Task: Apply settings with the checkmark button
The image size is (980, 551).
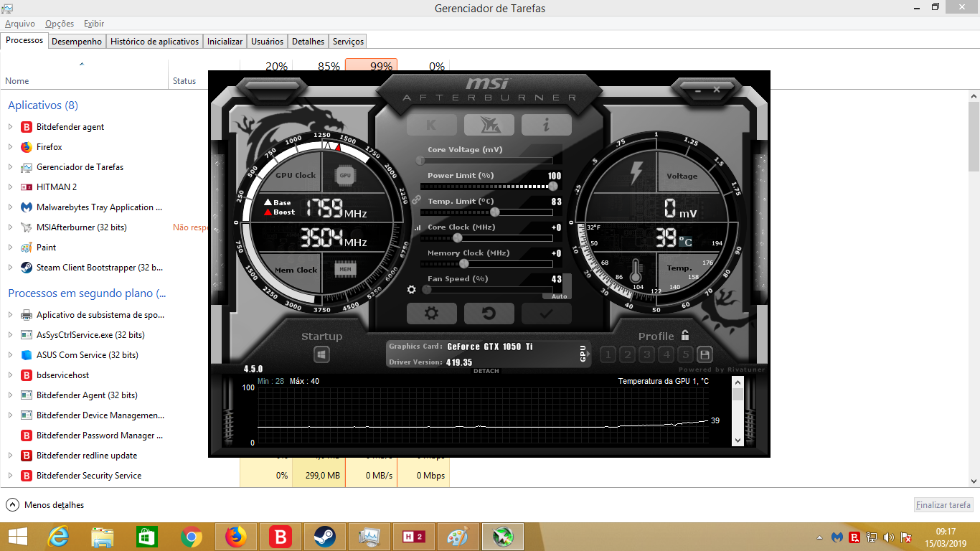Action: [x=546, y=314]
